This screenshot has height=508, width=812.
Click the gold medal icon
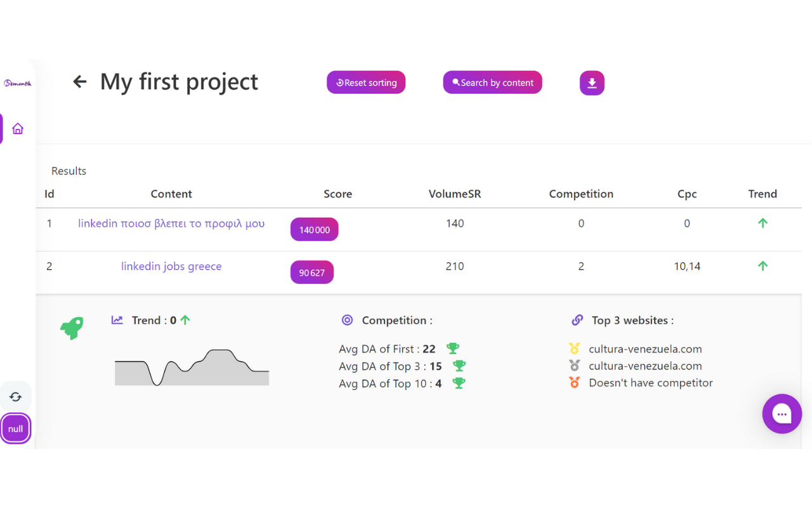pyautogui.click(x=575, y=349)
